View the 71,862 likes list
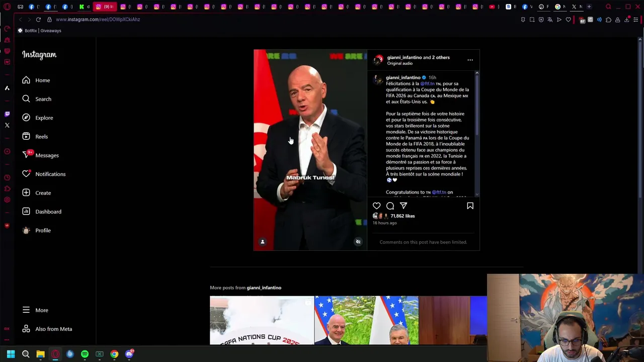The width and height of the screenshot is (644, 362). pos(403,216)
